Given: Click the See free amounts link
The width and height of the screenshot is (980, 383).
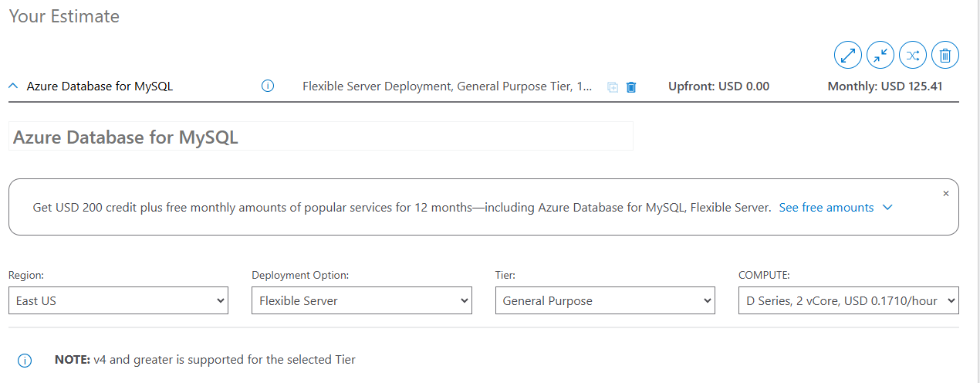Looking at the screenshot, I should click(826, 208).
